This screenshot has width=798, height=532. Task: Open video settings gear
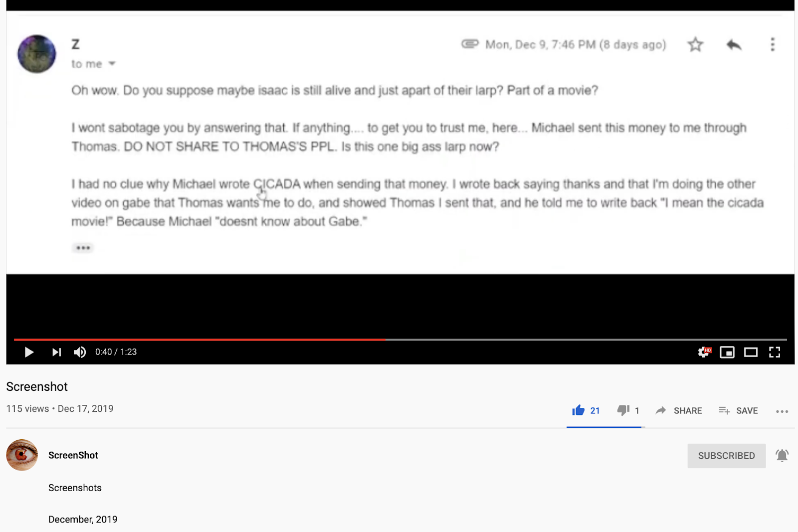pyautogui.click(x=704, y=352)
